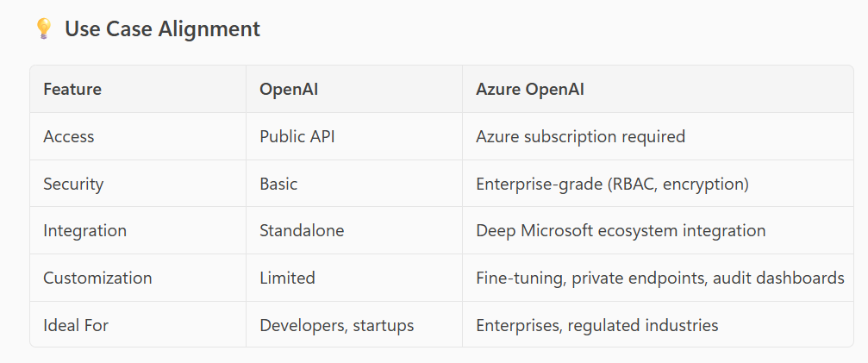Click 'Enterprises, regulated industries' cell
Screen dimensions: 868x363
596,325
